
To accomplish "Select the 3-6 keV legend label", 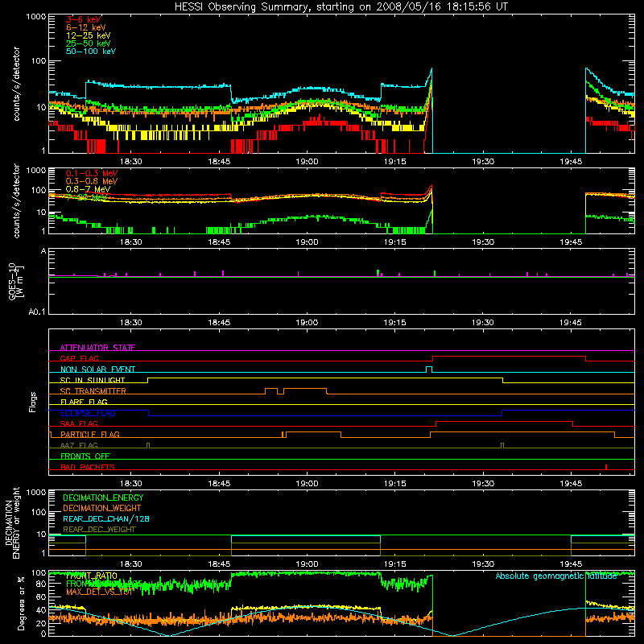I will coord(84,19).
